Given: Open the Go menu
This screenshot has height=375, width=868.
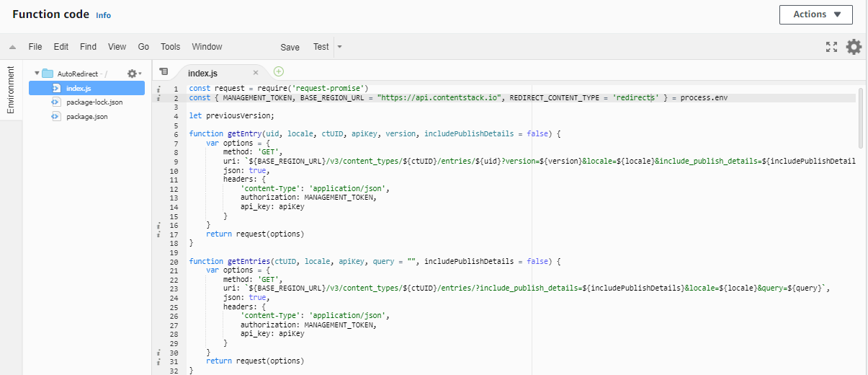Looking at the screenshot, I should (x=143, y=47).
